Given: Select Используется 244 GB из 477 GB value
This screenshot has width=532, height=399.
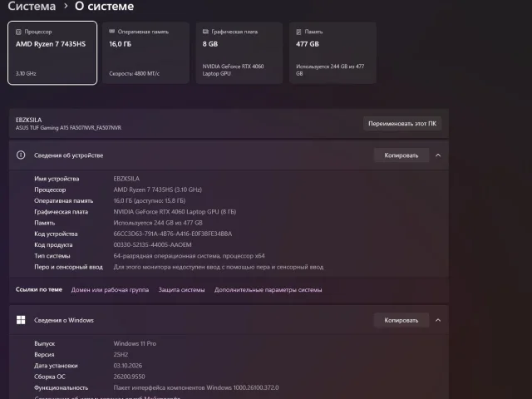Looking at the screenshot, I should tap(158, 223).
